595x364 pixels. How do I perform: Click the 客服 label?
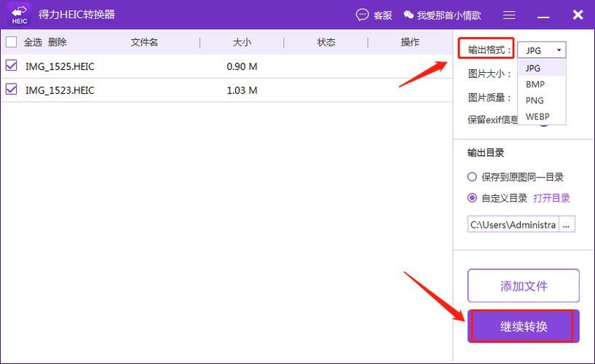coord(382,15)
